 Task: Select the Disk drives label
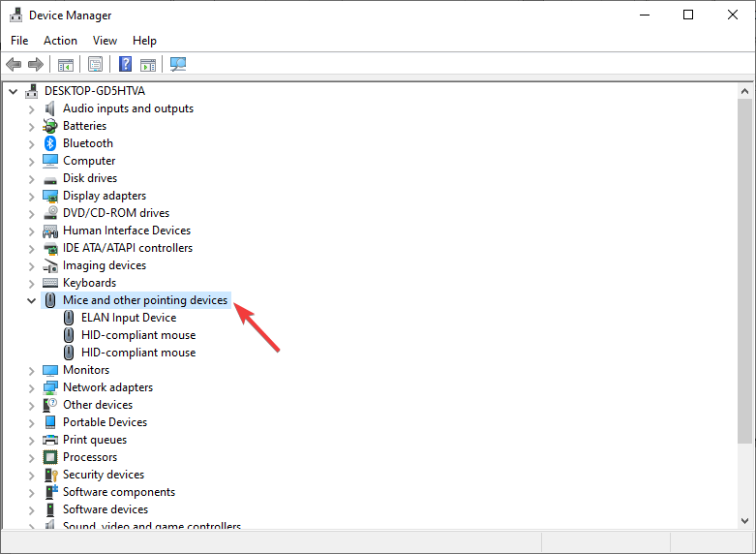[x=90, y=178]
